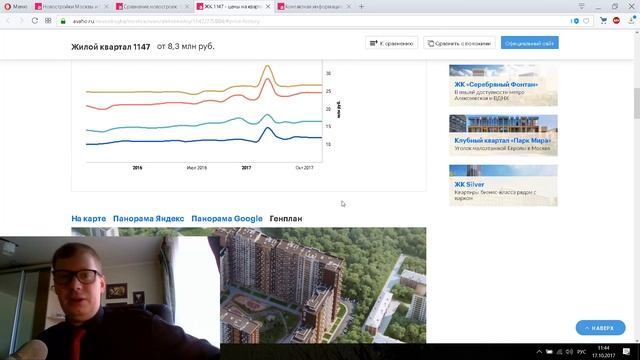Image resolution: width=640 pixels, height=360 pixels.
Task: Switch to 'На карте' view
Action: click(x=89, y=219)
